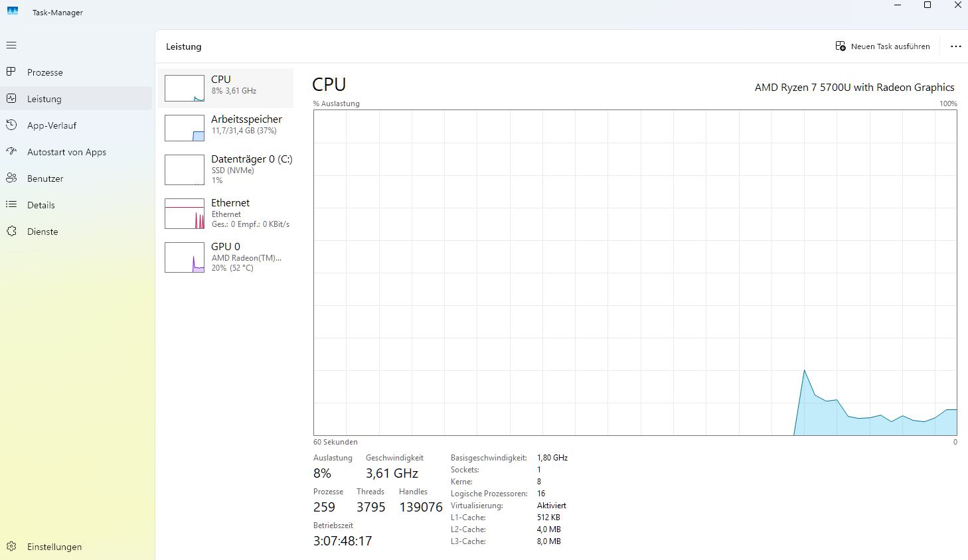Select the CPU mini graph thumbnail

click(x=185, y=88)
